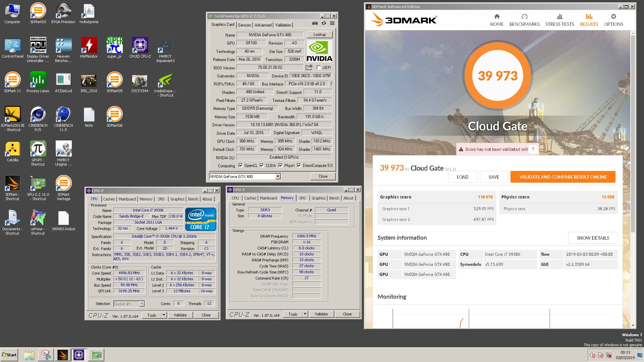Open the Socket #1 selection dropdown
Screen dimensions: 644x362
click(142, 304)
